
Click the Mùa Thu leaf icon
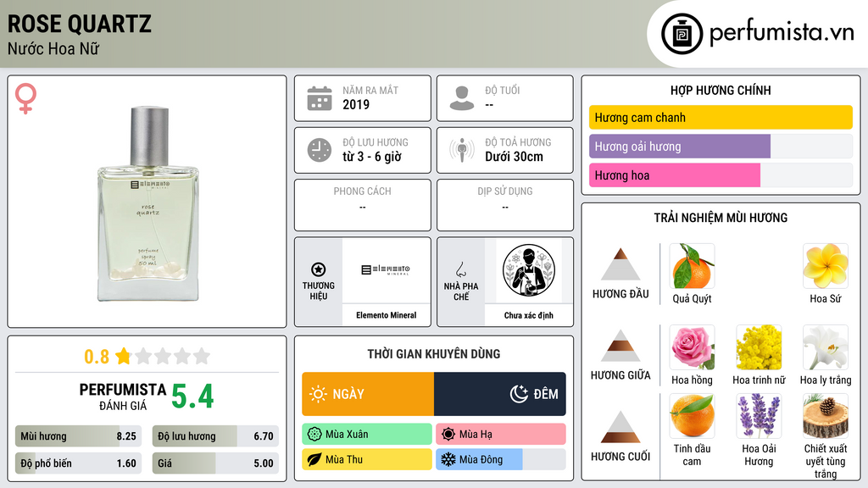point(314,459)
